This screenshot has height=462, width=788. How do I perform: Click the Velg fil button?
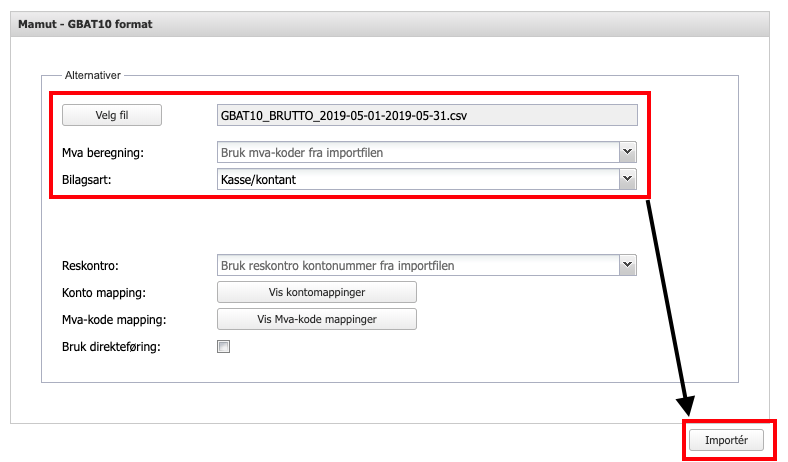point(112,115)
